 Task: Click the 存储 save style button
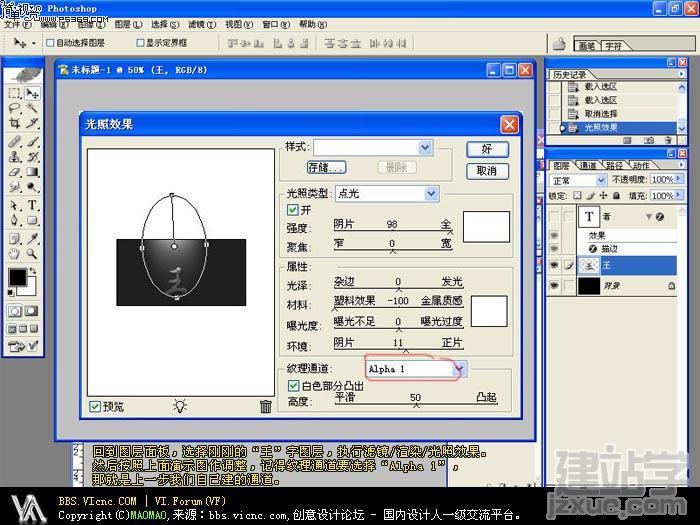pyautogui.click(x=327, y=168)
